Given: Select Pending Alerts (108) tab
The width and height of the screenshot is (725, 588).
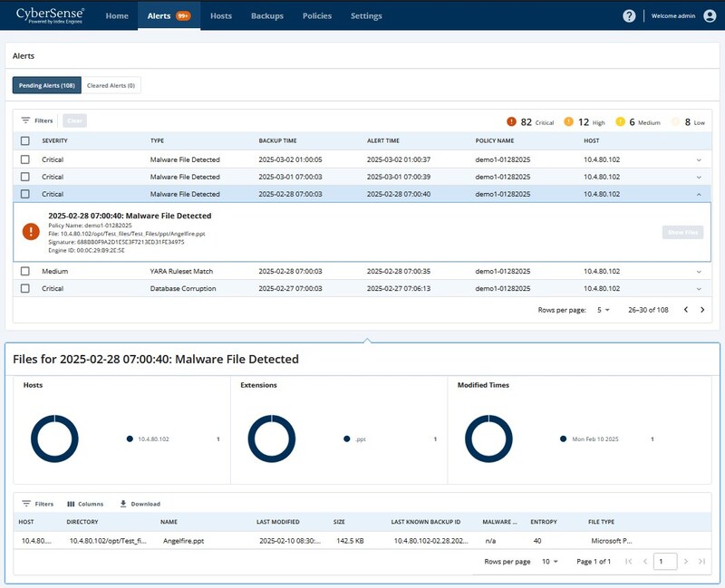Looking at the screenshot, I should click(x=47, y=85).
